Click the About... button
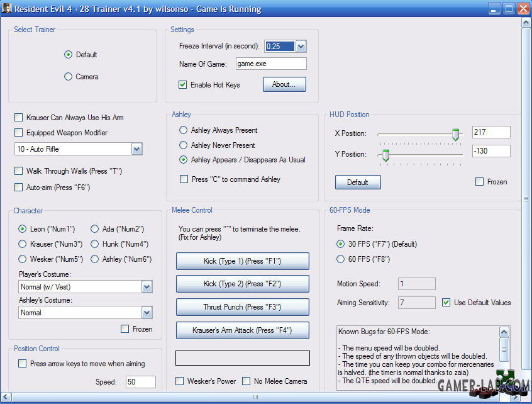532x404 pixels. click(x=284, y=84)
